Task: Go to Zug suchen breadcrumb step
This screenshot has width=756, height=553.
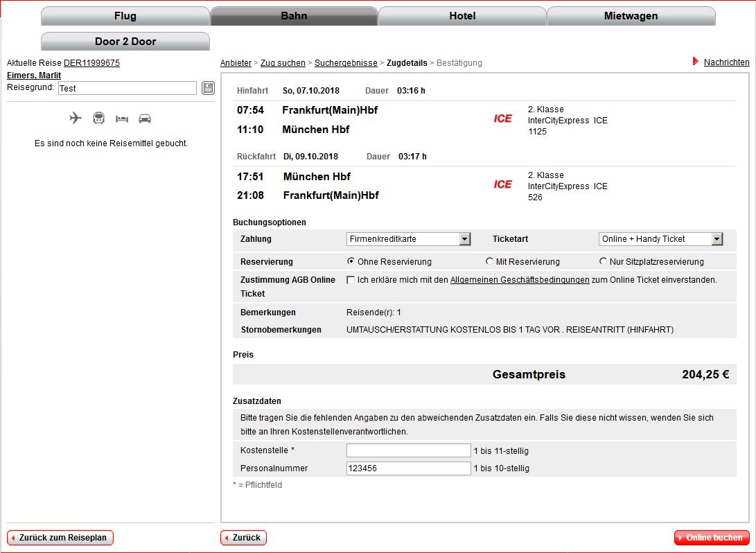Action: pos(283,62)
